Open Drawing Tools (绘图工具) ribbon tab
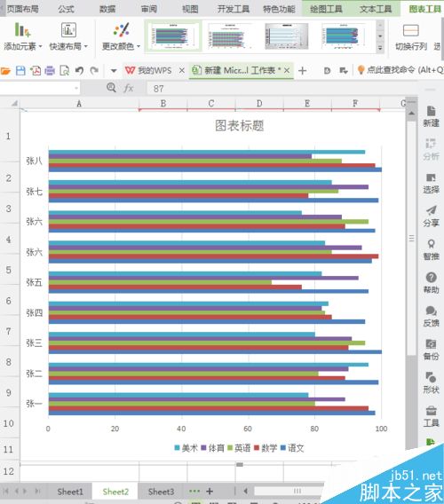The height and width of the screenshot is (504, 444). coord(326,9)
